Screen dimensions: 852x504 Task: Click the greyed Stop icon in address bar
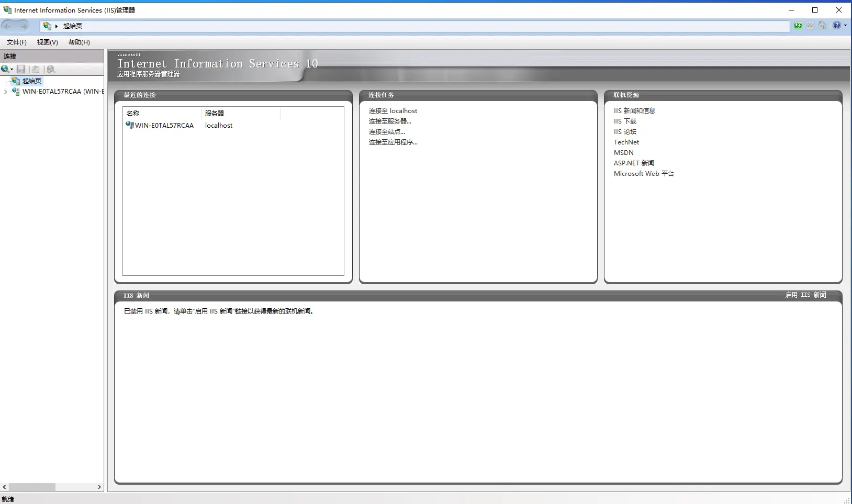pos(810,25)
